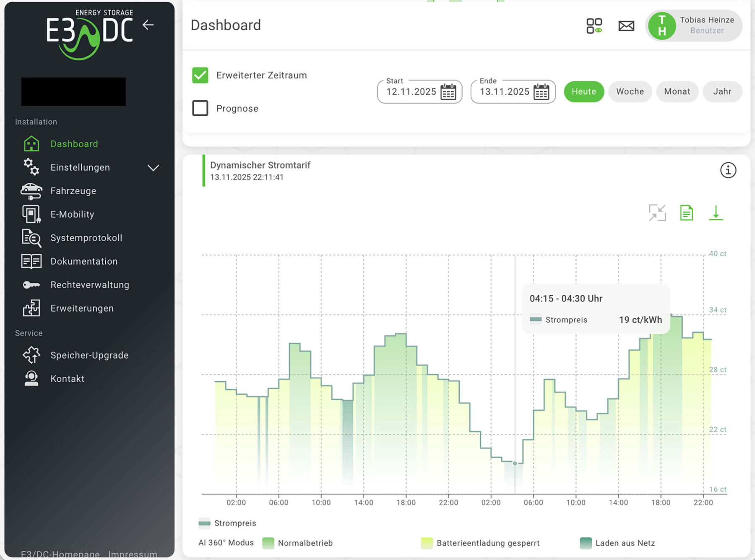Toggle Laden aus Netz legend entry
The image size is (755, 560).
pos(617,543)
